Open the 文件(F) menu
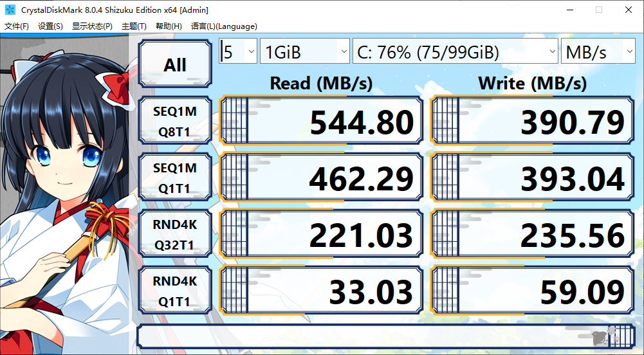This screenshot has height=355, width=644. 17,26
